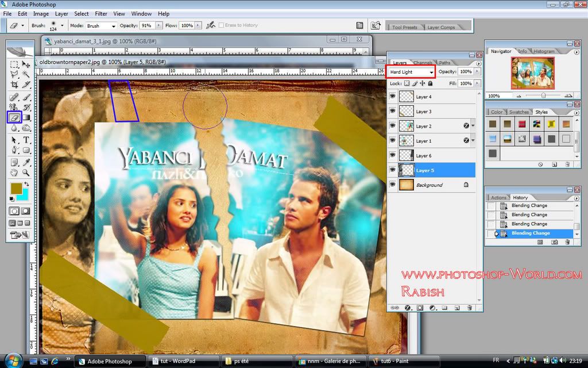This screenshot has width=588, height=368.
Task: Select the Move tool
Action: (x=26, y=64)
